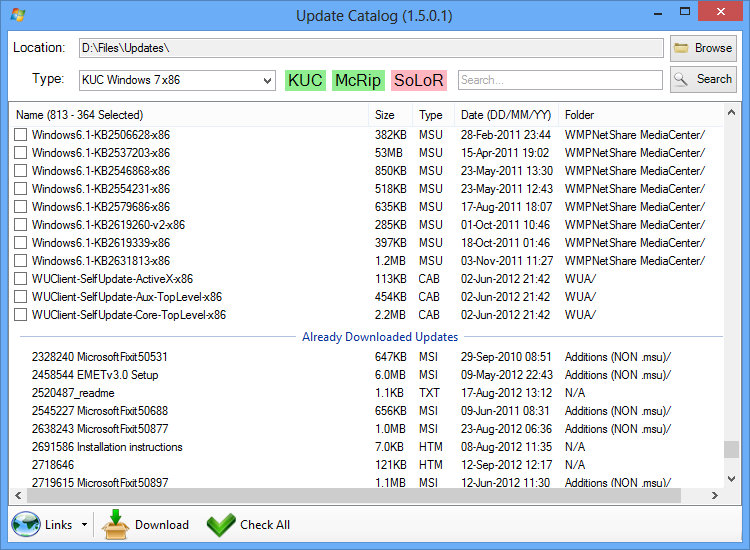Click the folder icon on Browse button
Viewport: 750px width, 550px height.
pyautogui.click(x=681, y=48)
